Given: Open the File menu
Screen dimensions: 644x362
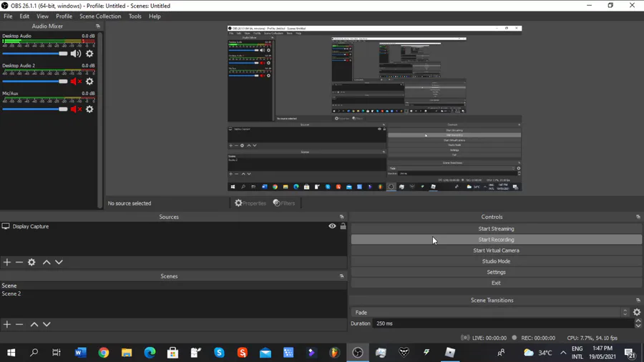Looking at the screenshot, I should (8, 16).
